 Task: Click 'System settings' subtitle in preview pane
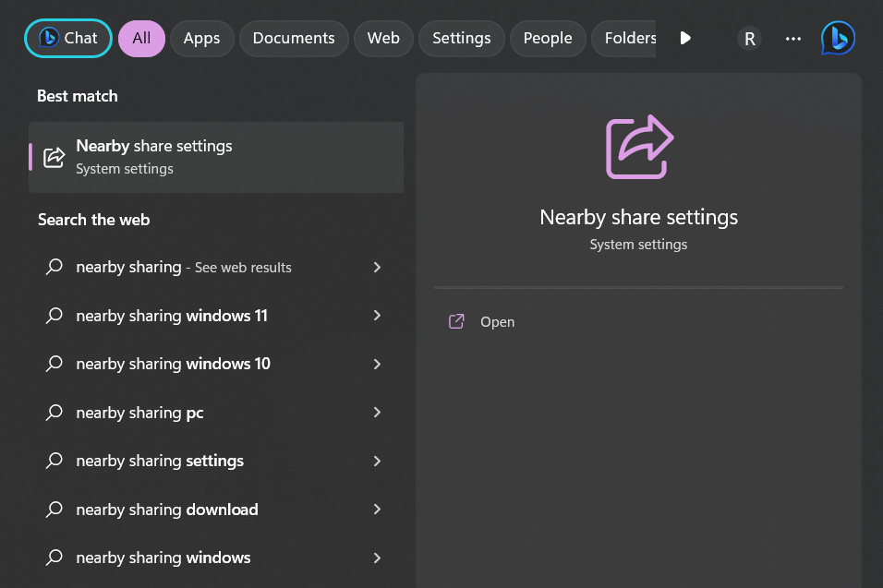click(638, 245)
